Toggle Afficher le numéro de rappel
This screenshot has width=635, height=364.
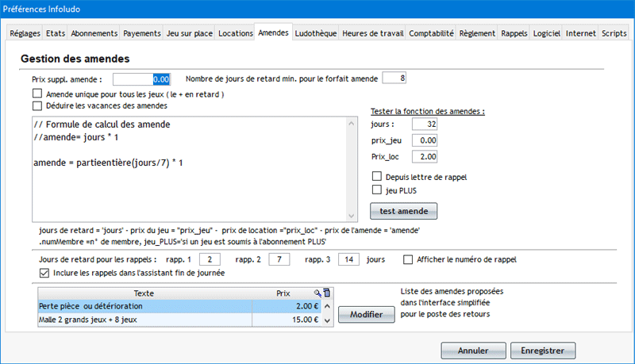click(x=408, y=259)
